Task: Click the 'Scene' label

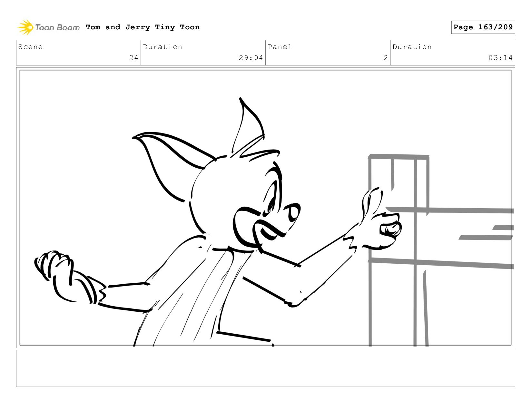Action: pyautogui.click(x=30, y=47)
